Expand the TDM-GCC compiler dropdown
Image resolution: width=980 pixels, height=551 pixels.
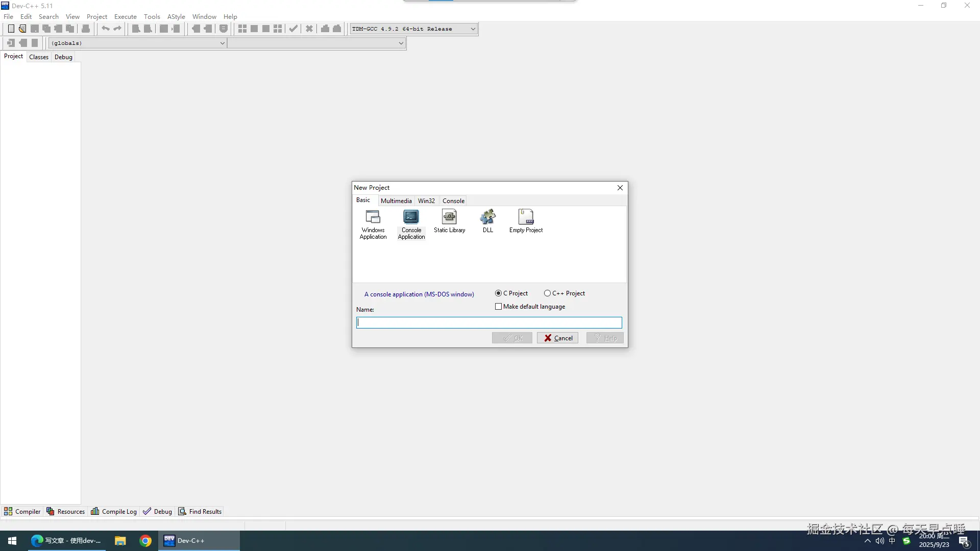pyautogui.click(x=473, y=29)
